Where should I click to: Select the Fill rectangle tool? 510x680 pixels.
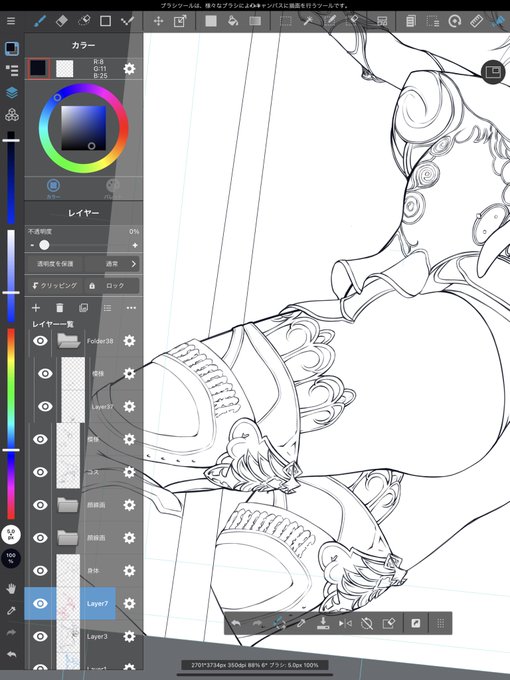tap(211, 21)
